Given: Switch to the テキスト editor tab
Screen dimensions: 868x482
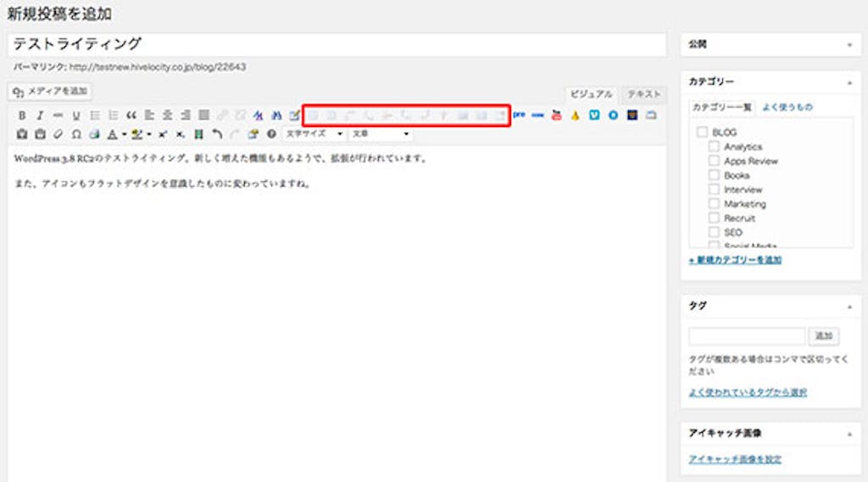Looking at the screenshot, I should click(x=643, y=94).
